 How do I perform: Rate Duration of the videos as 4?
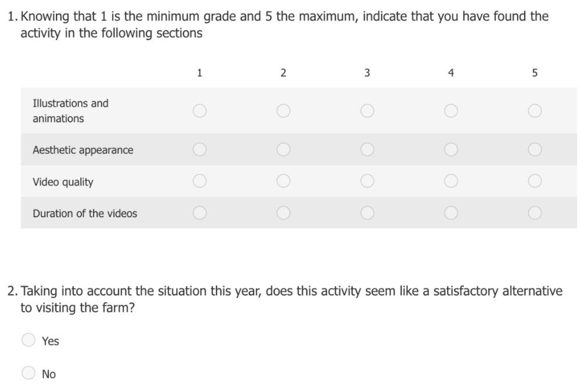tap(451, 213)
